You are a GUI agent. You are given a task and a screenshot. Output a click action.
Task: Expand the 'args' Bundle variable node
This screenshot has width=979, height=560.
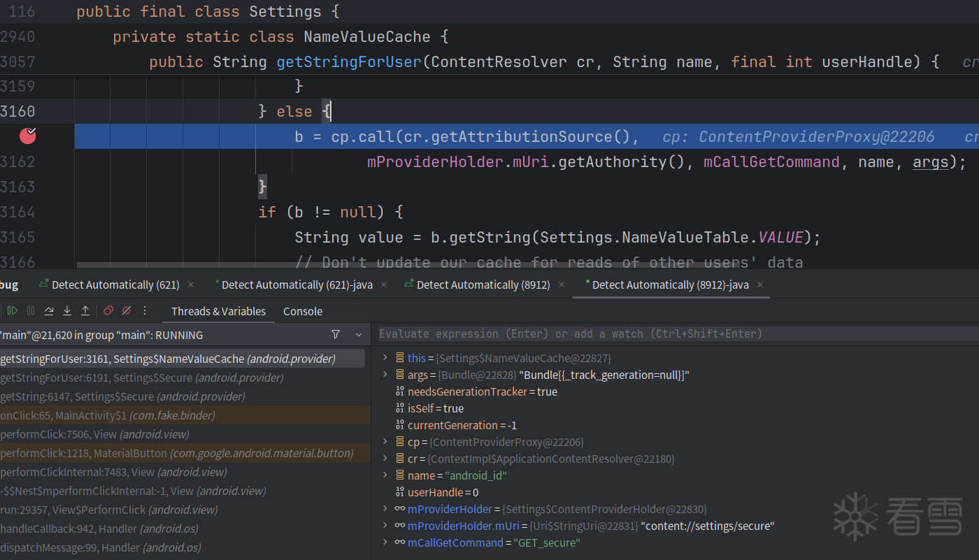click(384, 375)
